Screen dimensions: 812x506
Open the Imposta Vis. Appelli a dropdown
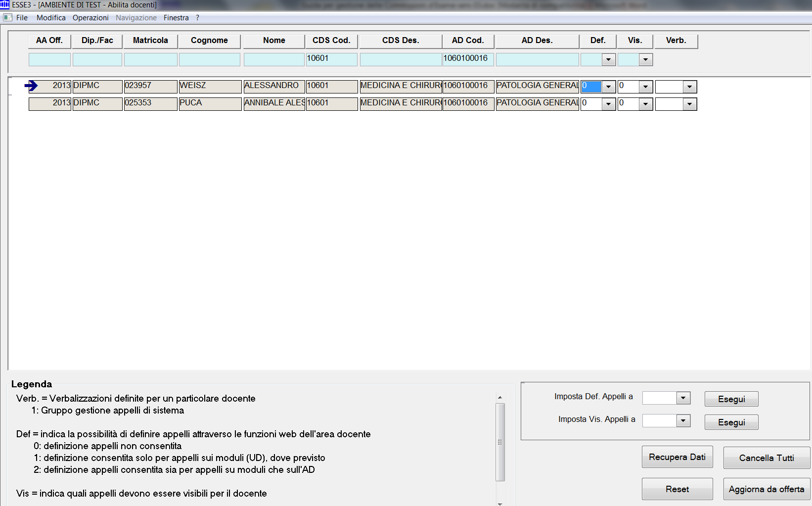point(683,420)
